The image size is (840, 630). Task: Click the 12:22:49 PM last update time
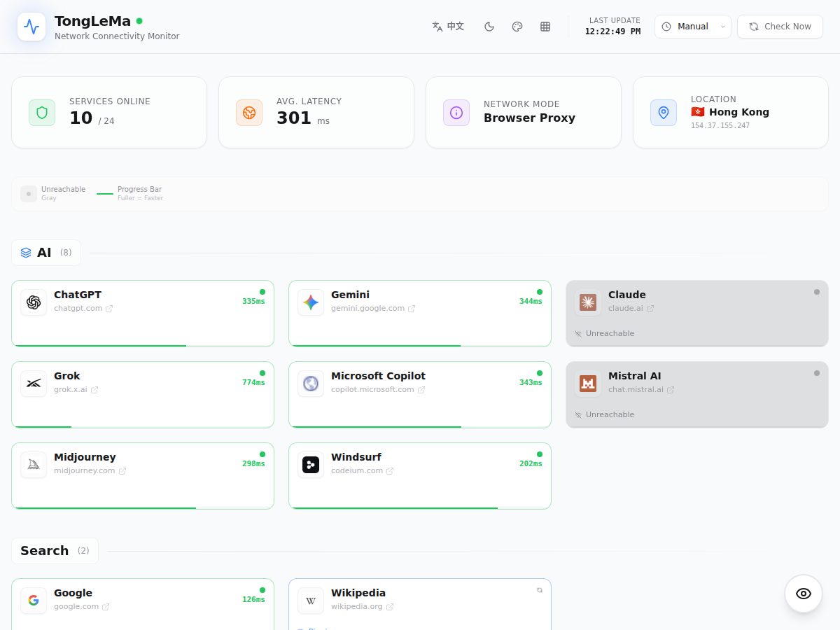click(612, 31)
